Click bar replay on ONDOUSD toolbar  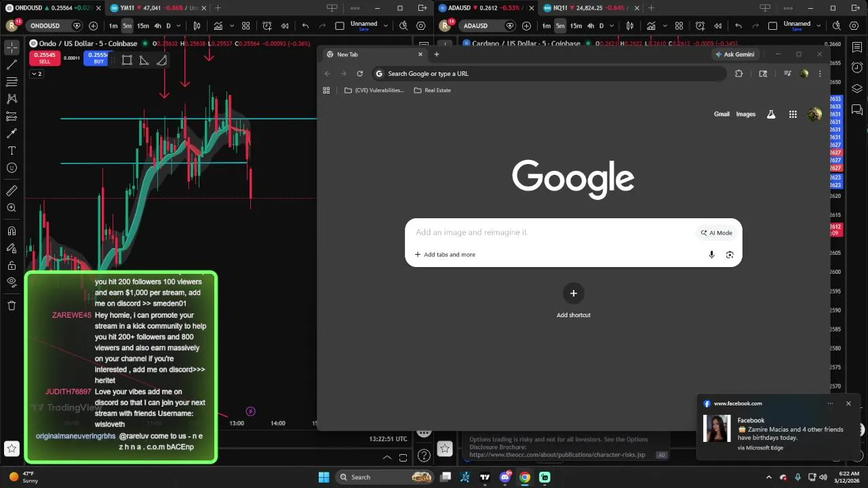(x=285, y=26)
